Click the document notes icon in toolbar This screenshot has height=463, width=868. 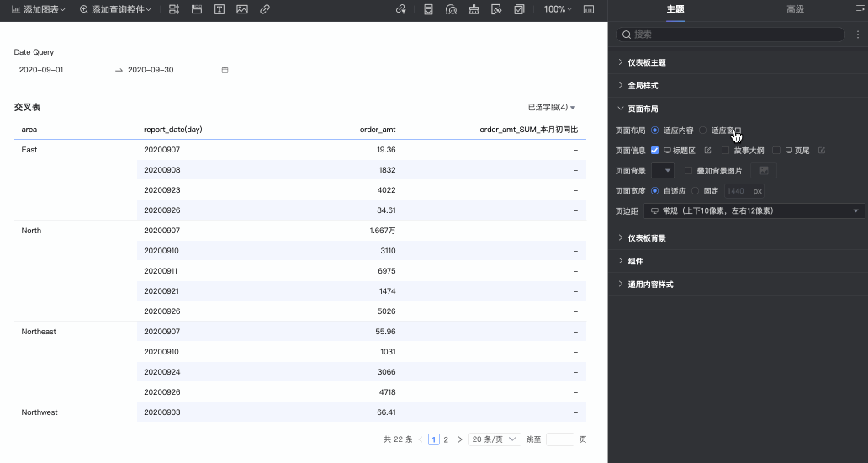428,9
